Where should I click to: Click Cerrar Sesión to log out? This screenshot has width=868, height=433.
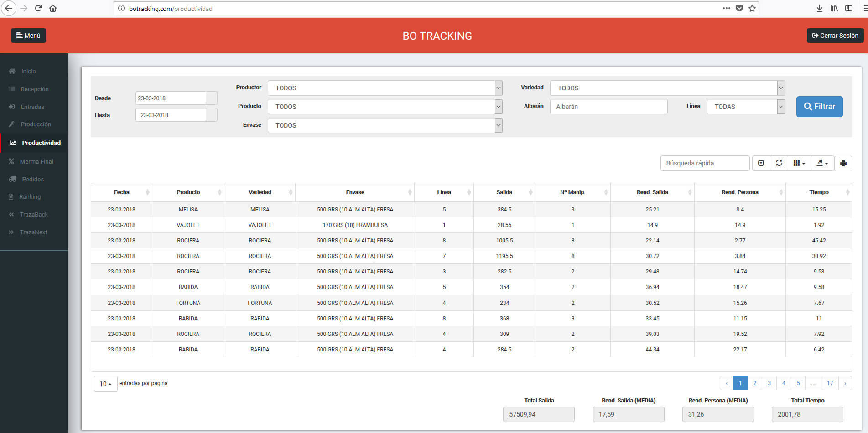(x=835, y=36)
